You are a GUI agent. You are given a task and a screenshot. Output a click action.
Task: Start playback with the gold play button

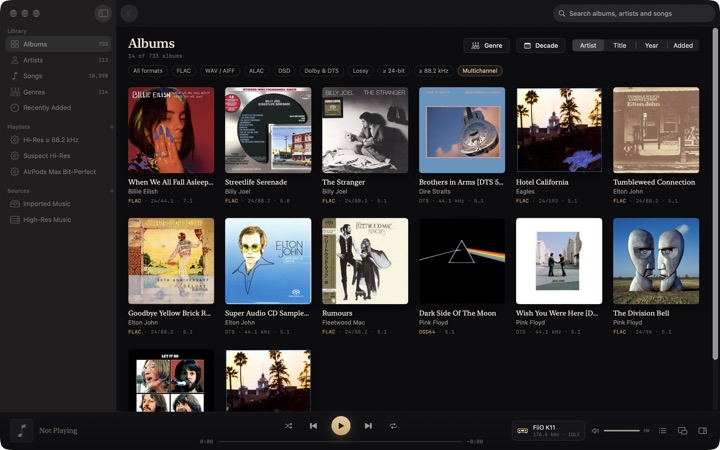point(341,426)
